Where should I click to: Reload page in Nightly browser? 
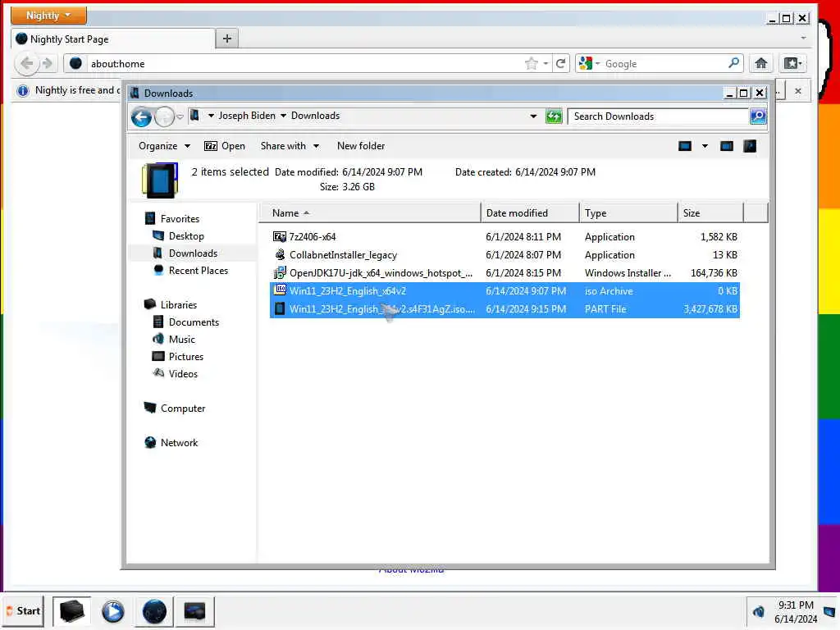[x=560, y=64]
